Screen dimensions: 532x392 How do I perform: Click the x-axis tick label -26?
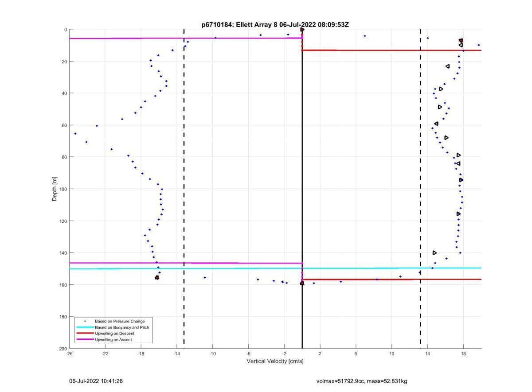point(69,353)
